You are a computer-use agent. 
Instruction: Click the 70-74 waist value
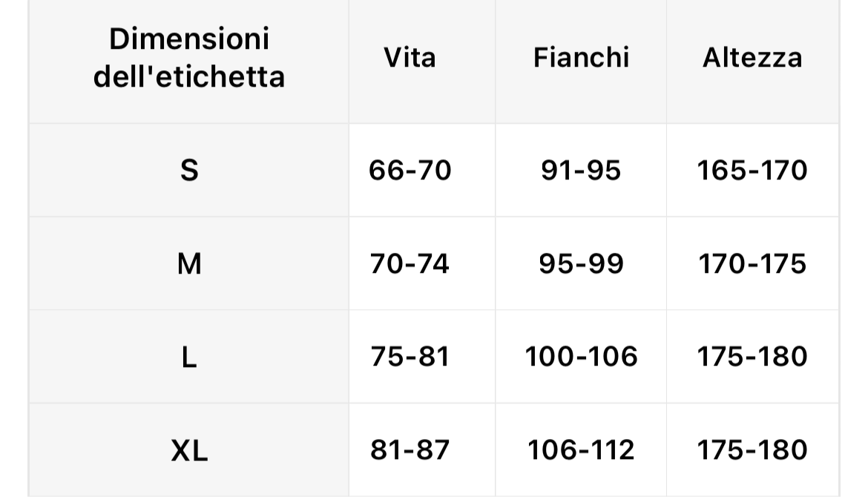[x=410, y=263]
